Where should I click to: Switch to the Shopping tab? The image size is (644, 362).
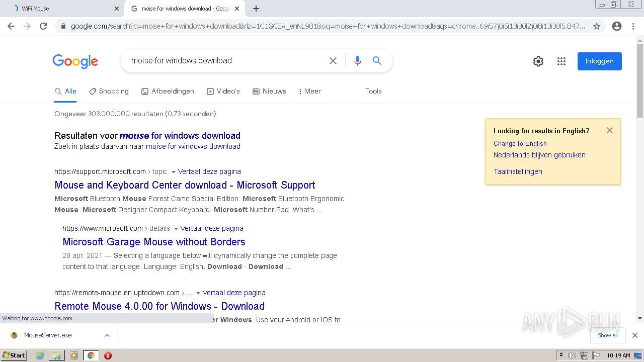click(109, 92)
